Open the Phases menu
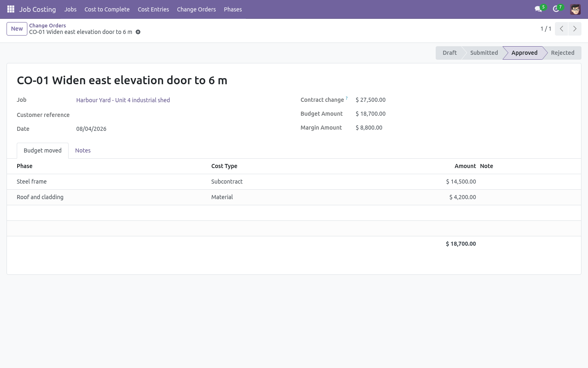The width and height of the screenshot is (588, 368). pos(233,9)
